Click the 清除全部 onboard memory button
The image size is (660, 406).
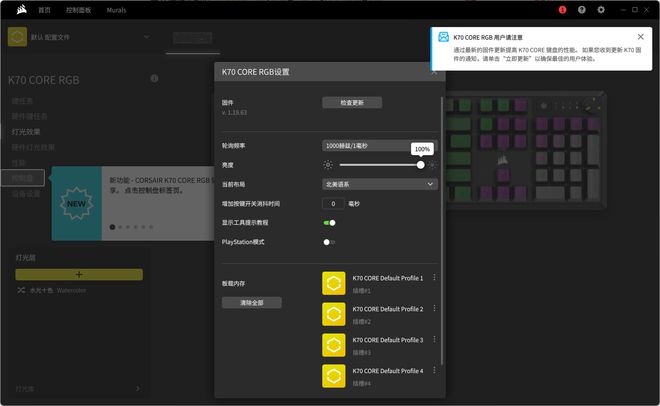252,303
